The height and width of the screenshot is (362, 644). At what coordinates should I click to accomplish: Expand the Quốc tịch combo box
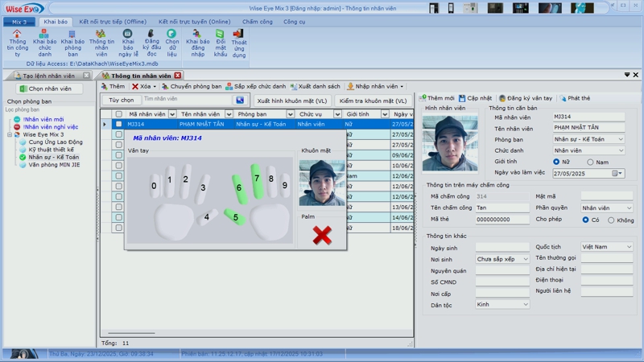pyautogui.click(x=629, y=247)
